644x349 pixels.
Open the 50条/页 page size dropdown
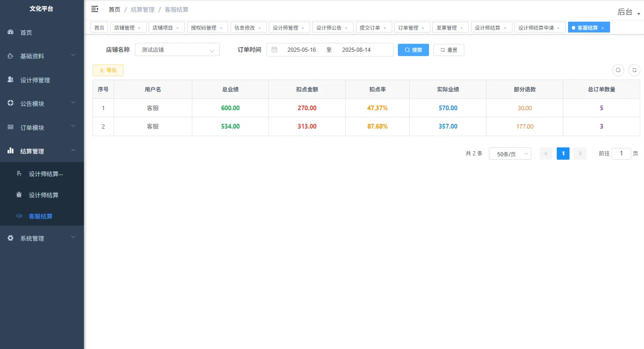[510, 154]
